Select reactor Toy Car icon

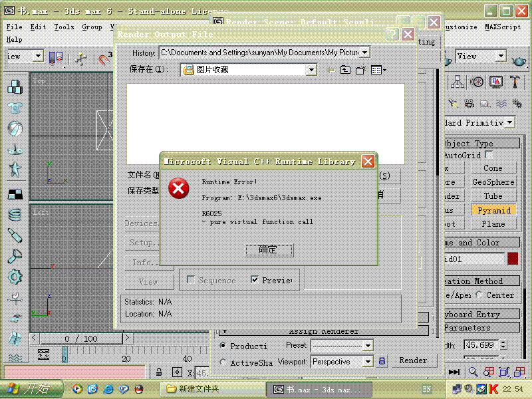tap(15, 318)
